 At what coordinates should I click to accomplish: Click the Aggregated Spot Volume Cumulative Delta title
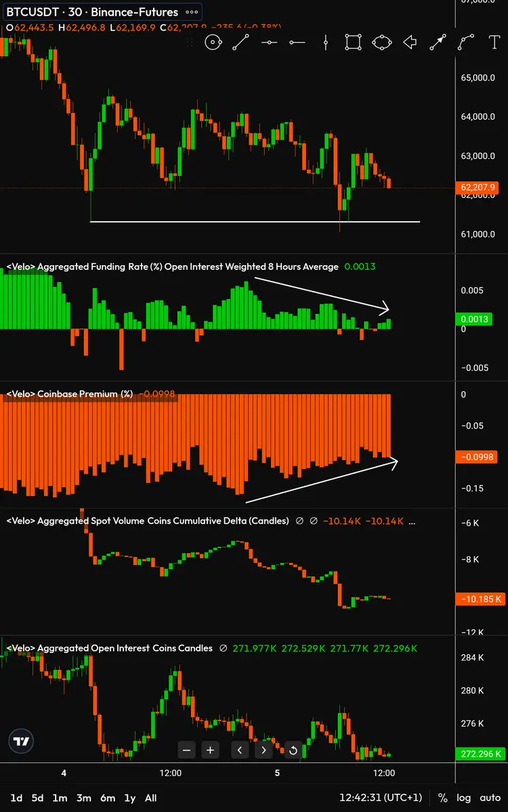148,521
